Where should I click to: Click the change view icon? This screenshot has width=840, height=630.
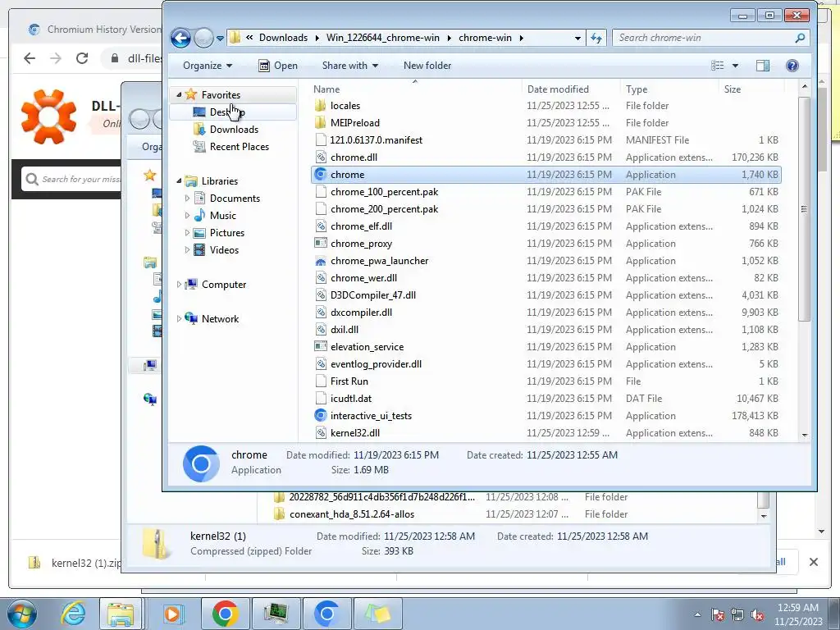pos(717,66)
